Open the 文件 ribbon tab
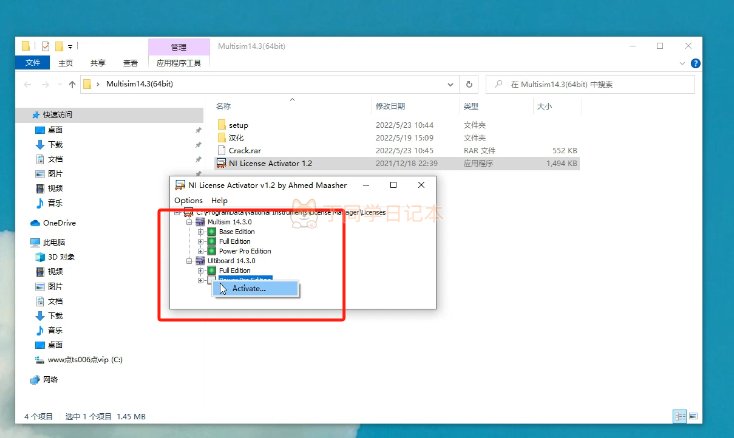The image size is (734, 438). [32, 63]
